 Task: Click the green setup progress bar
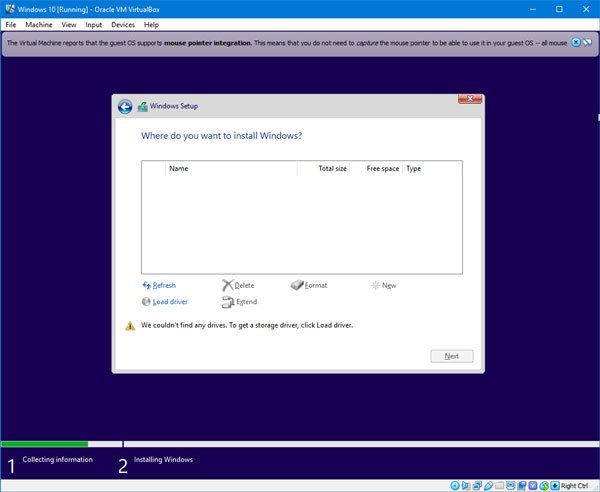(x=44, y=444)
